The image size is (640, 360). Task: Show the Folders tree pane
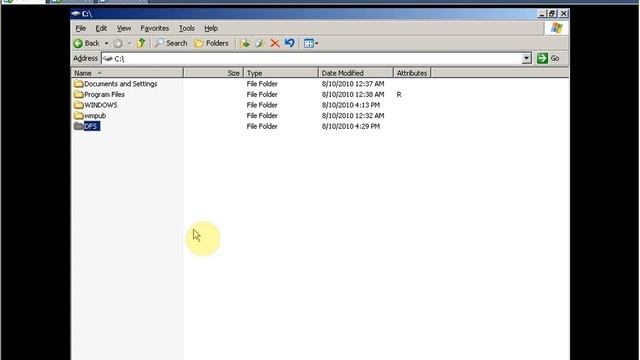click(211, 43)
